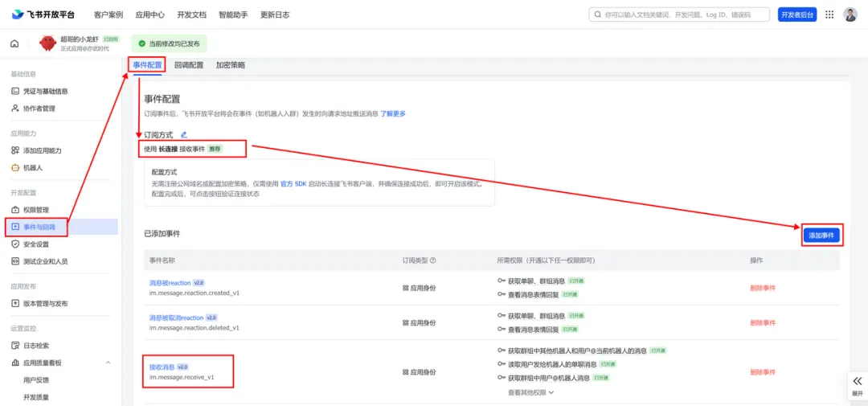Viewport: 868px width, 406px height.
Task: Click 读取用户发给机器人的单聊消息 permission text
Action: pyautogui.click(x=552, y=364)
